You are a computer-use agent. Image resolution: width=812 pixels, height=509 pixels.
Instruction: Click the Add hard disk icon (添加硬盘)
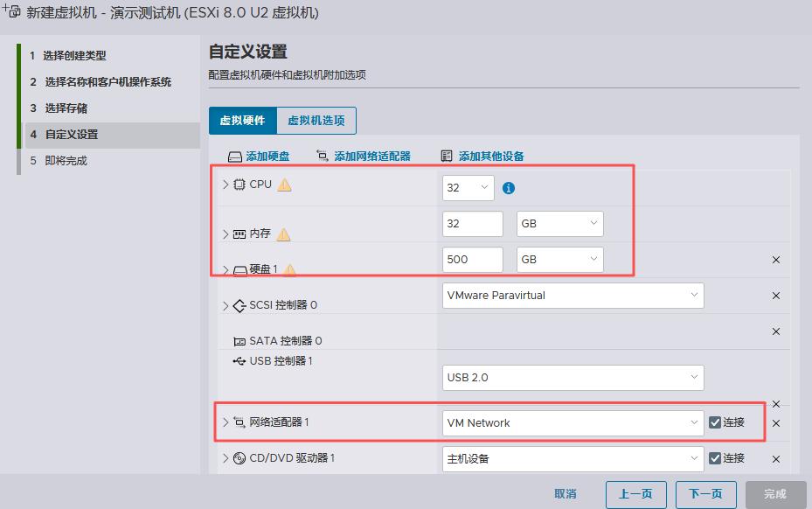click(234, 157)
